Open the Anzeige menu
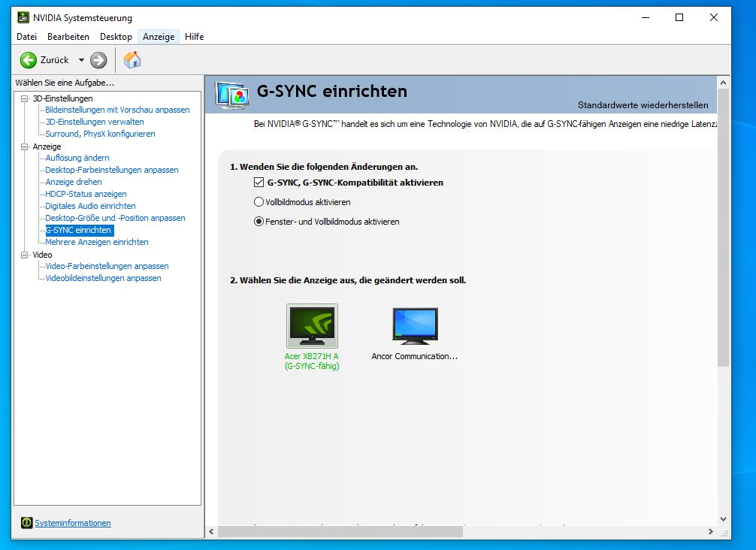The height and width of the screenshot is (550, 756). tap(159, 37)
